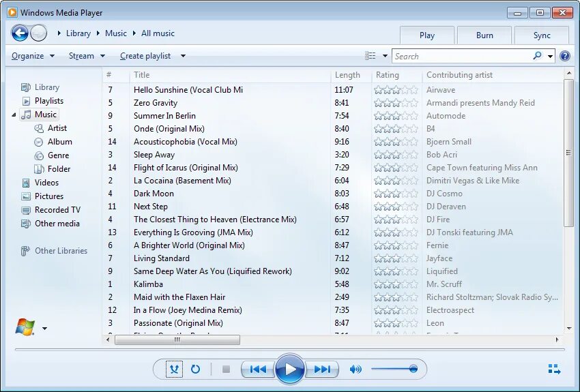Viewport: 580px width, 392px height.
Task: Mute the sound with speaker icon
Action: click(x=355, y=369)
